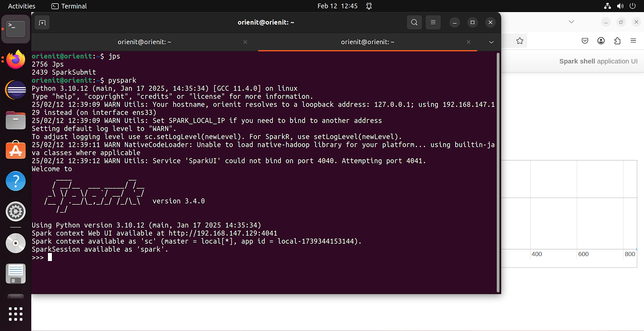Open Ubuntu Software store icon
This screenshot has width=644, height=331.
16,150
